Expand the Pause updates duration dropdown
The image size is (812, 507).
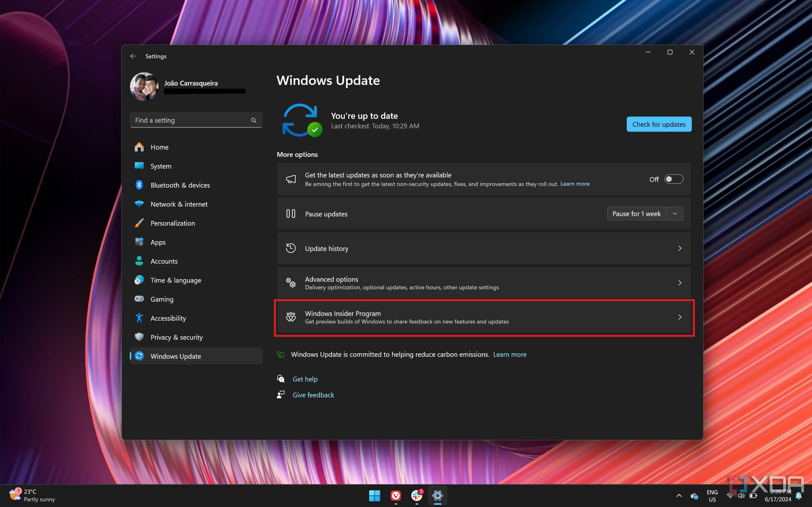click(x=675, y=214)
